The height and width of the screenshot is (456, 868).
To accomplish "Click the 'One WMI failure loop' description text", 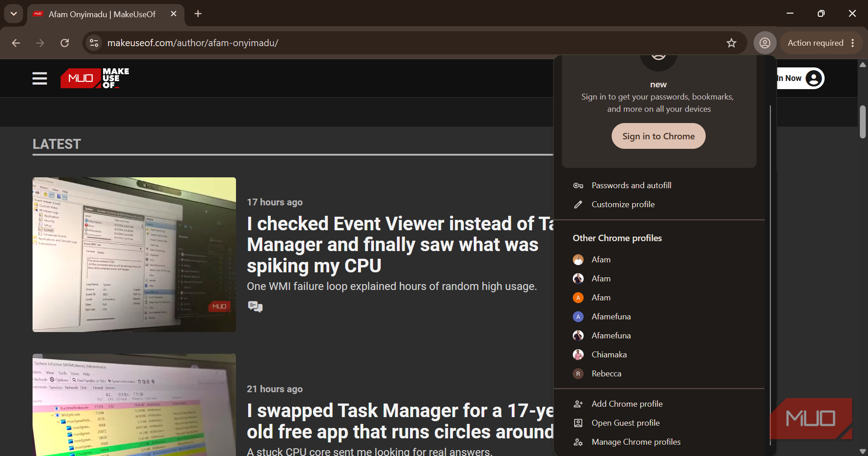I will click(392, 286).
